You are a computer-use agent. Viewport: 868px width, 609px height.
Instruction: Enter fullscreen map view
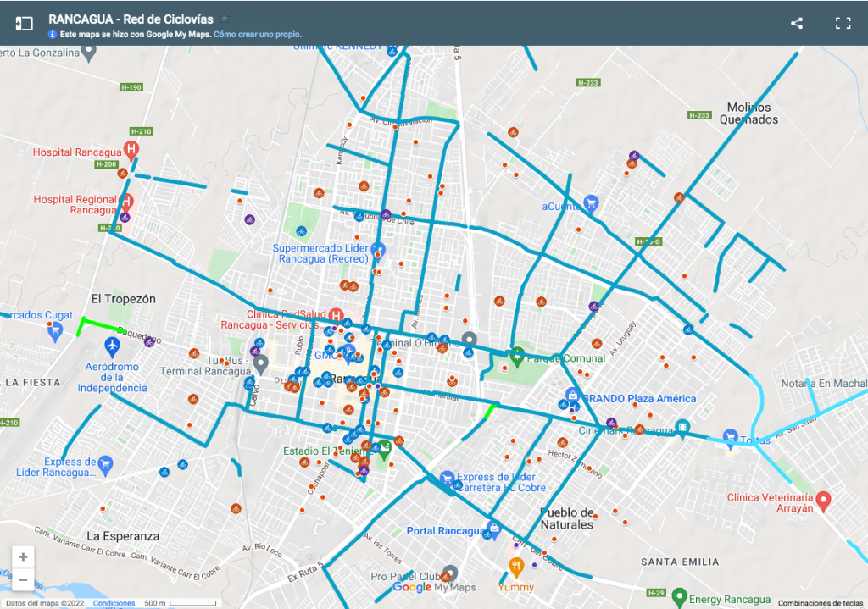843,23
